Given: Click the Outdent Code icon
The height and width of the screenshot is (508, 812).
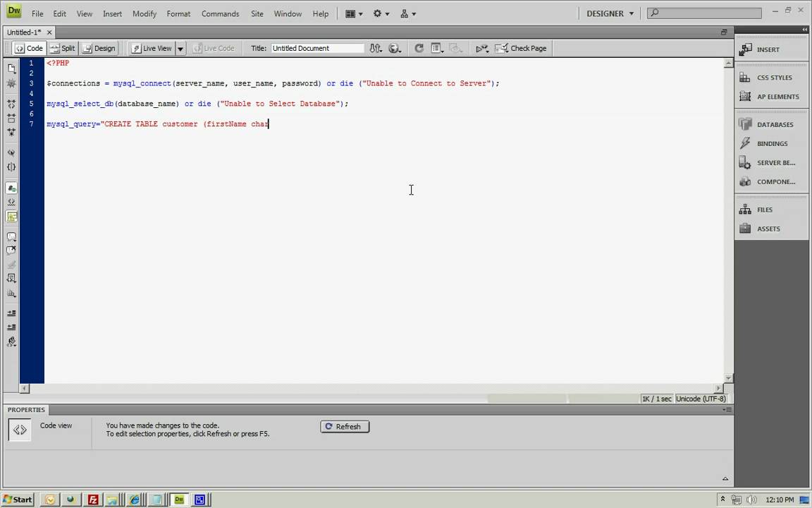Looking at the screenshot, I should pyautogui.click(x=11, y=327).
